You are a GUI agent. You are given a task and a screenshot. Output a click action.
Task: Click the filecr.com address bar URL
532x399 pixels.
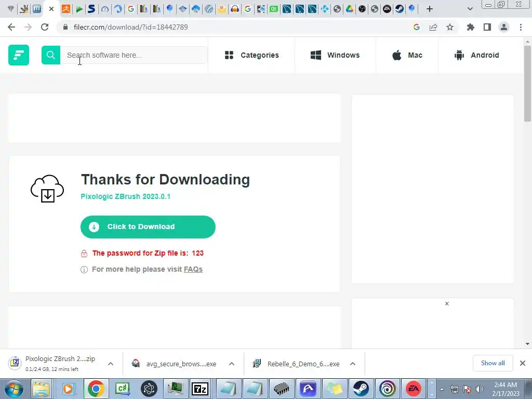tap(130, 27)
